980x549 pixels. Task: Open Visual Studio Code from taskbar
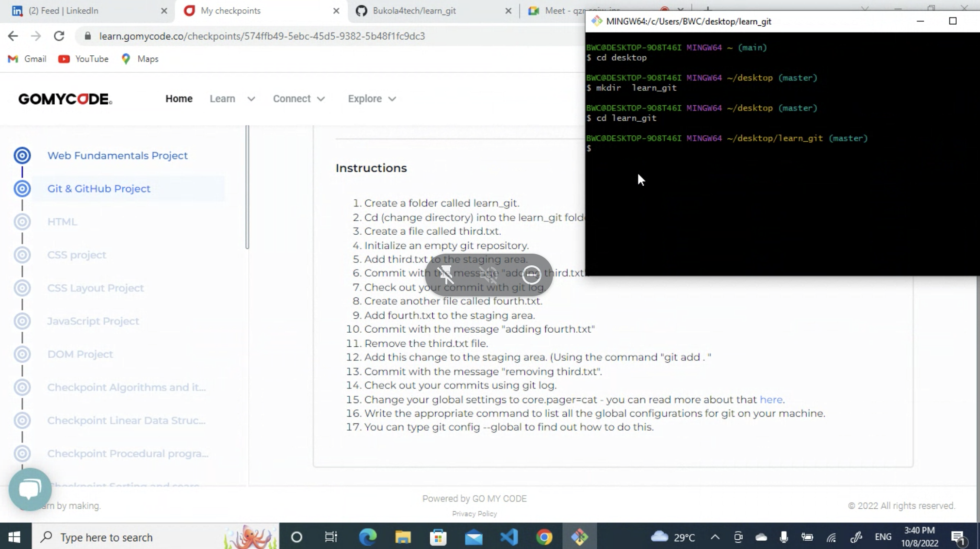pos(509,537)
